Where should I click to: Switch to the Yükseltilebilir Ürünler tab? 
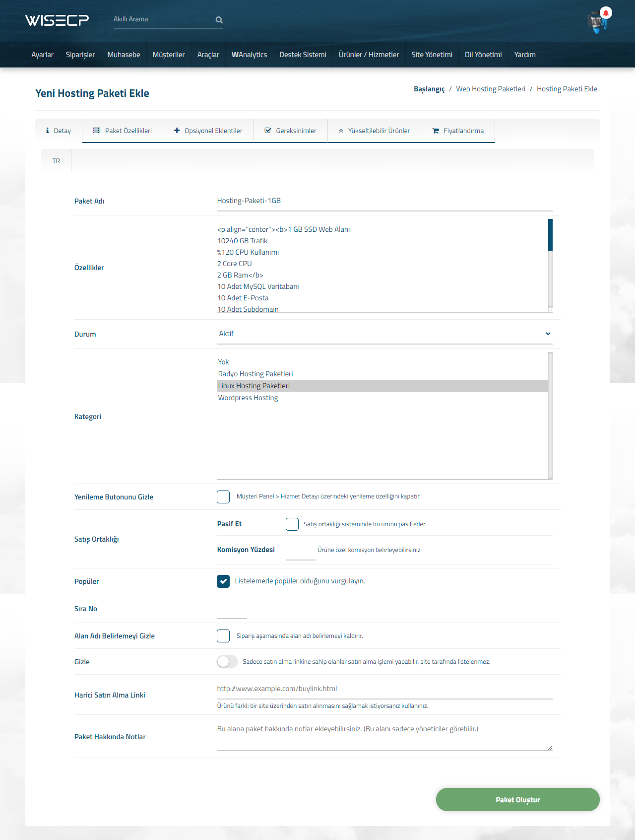375,131
